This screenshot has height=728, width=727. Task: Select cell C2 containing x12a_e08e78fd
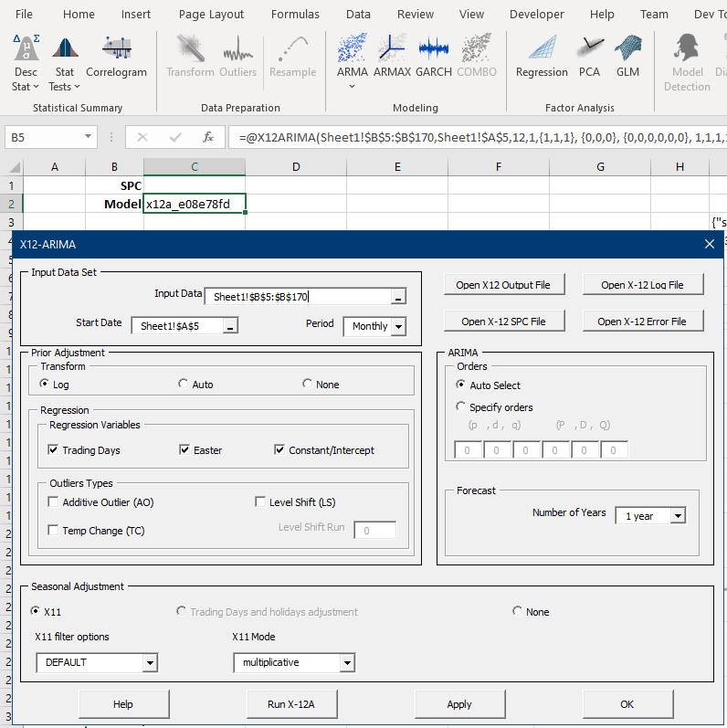click(x=195, y=204)
